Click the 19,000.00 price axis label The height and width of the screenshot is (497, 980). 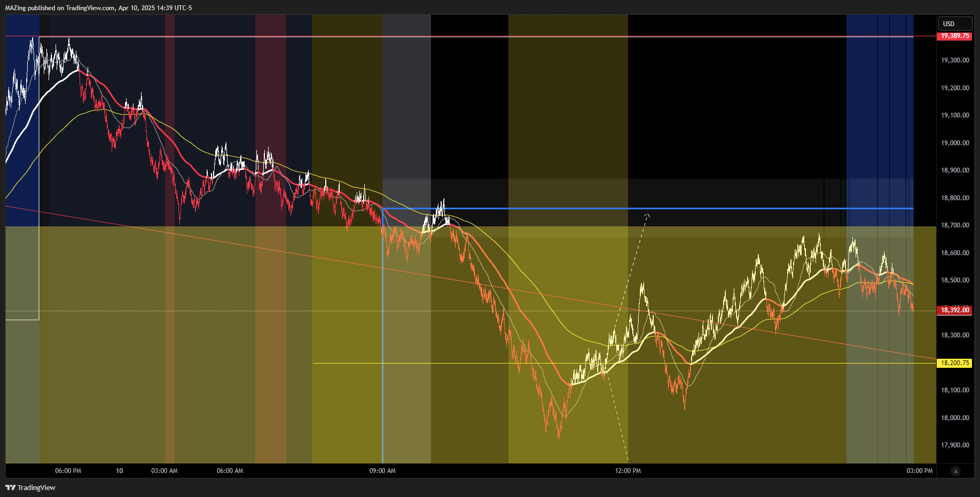tap(955, 143)
